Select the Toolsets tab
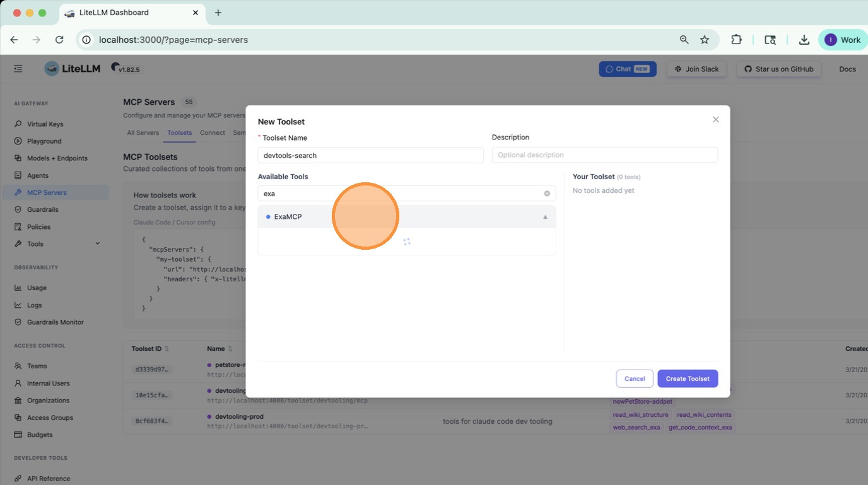Screen dimensions: 868x485 pos(180,133)
